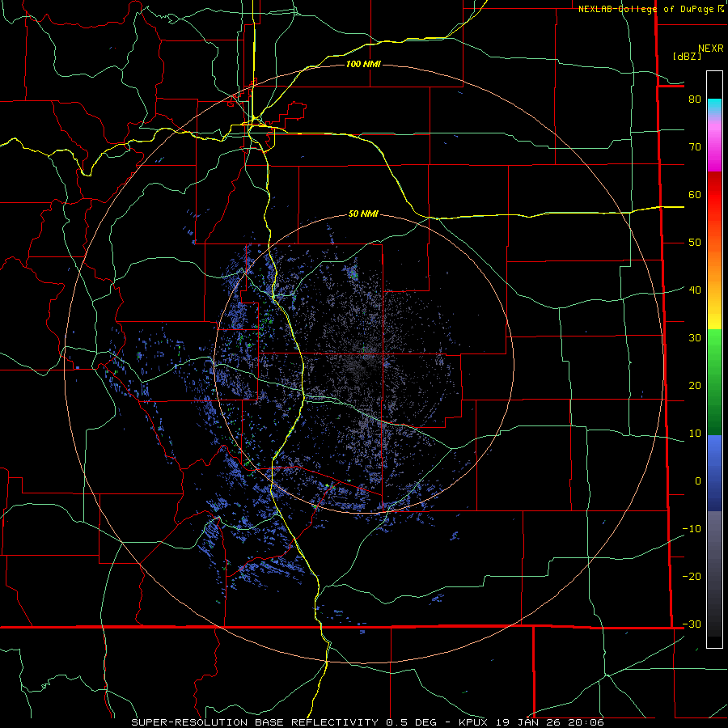The height and width of the screenshot is (728, 728).
Task: Click the 10 value on dBZ scale
Action: 695,434
